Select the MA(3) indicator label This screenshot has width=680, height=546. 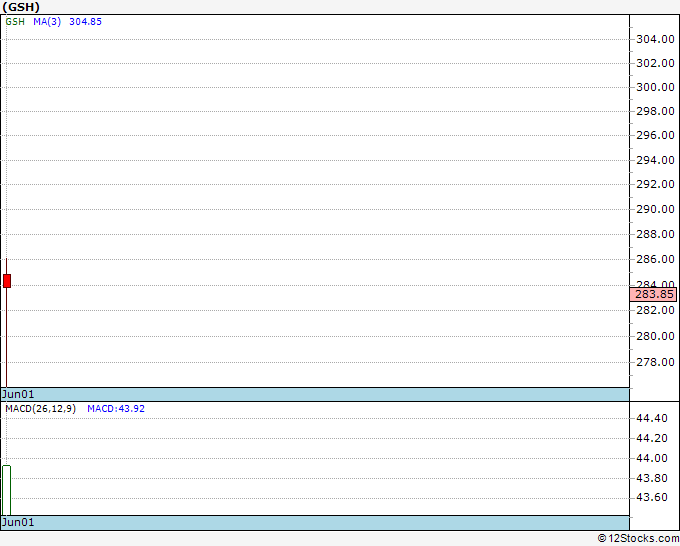click(47, 22)
